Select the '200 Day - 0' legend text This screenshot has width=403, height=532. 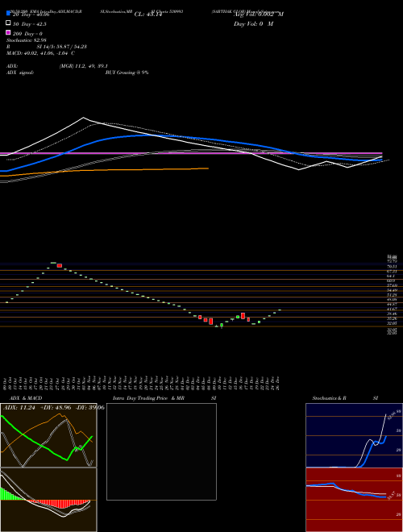tap(27, 34)
